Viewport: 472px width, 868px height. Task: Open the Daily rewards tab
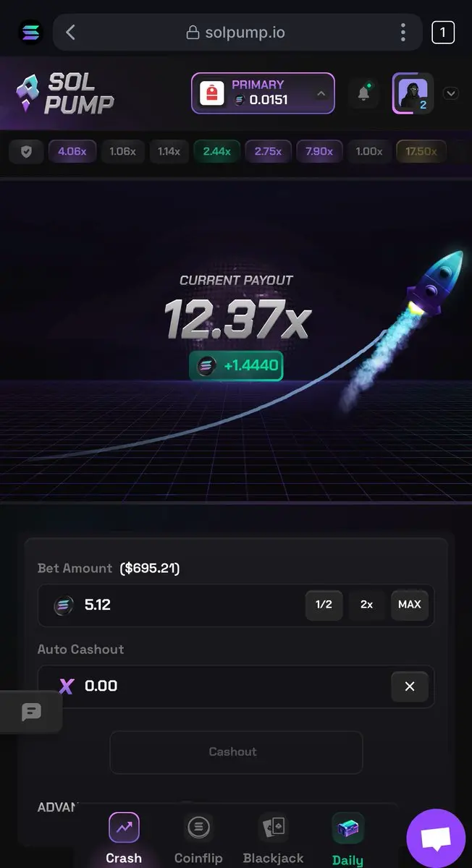tap(347, 839)
